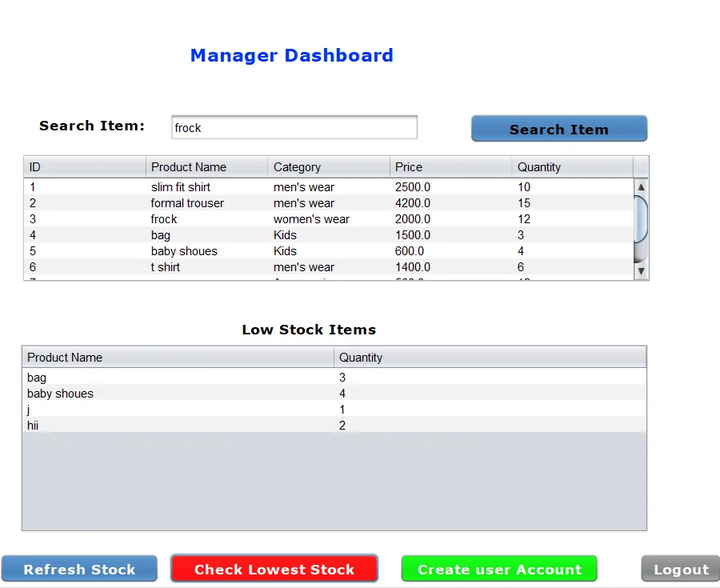
Task: Click men's wear in the t shirt row
Action: 329,267
